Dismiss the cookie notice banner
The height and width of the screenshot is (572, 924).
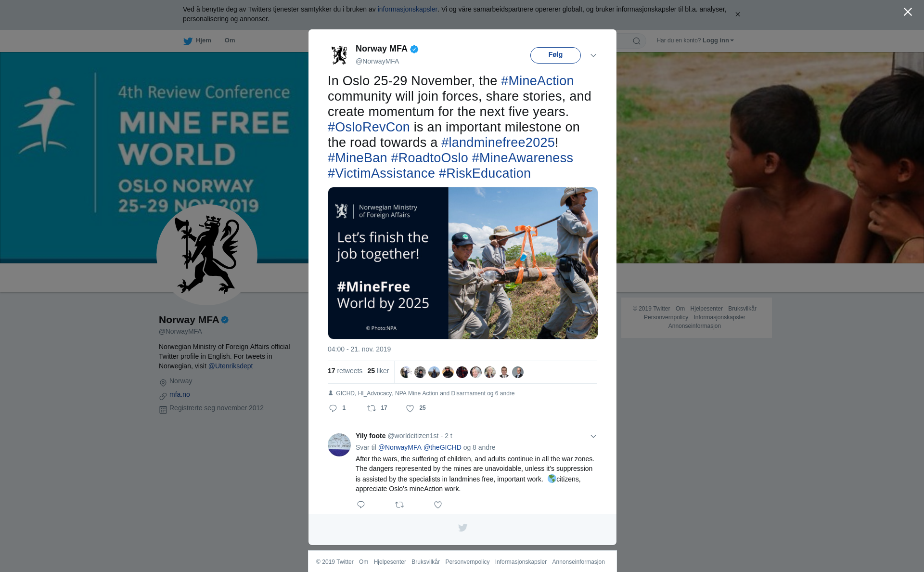point(737,14)
